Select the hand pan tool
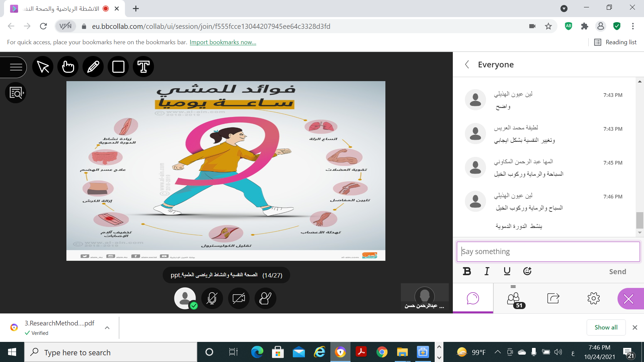Image resolution: width=644 pixels, height=362 pixels. (68, 67)
